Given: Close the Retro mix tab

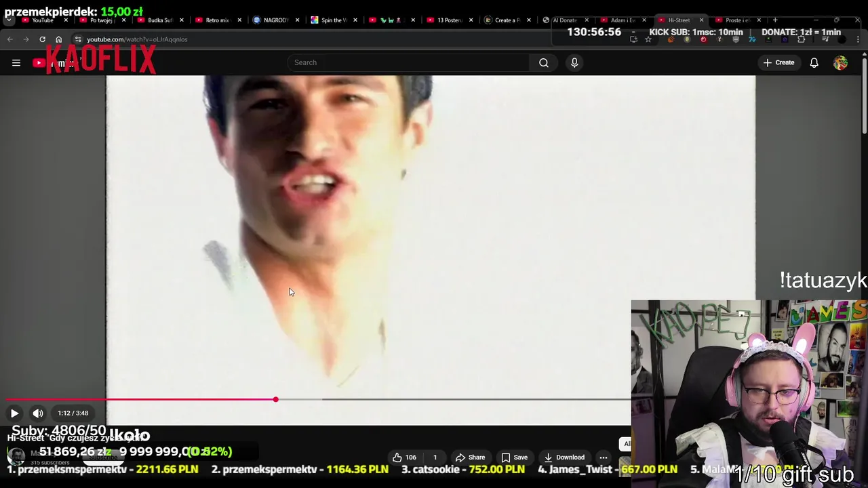Looking at the screenshot, I should point(239,20).
